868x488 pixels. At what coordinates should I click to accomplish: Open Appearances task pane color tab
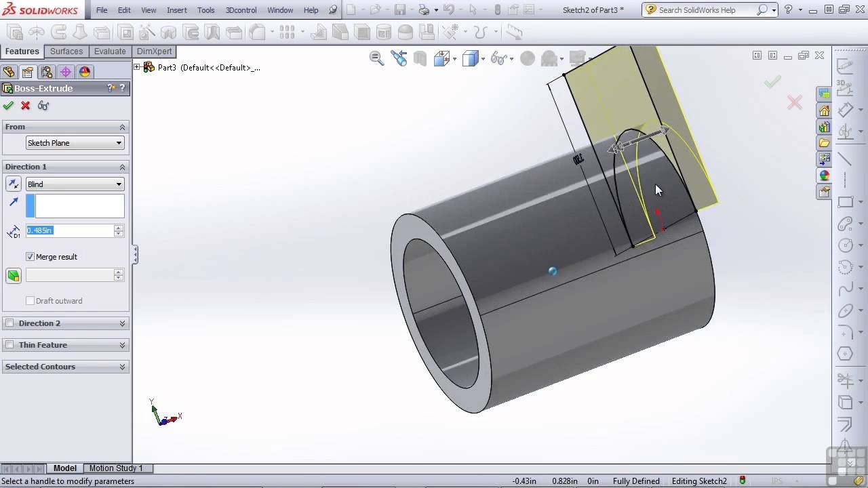click(x=825, y=176)
